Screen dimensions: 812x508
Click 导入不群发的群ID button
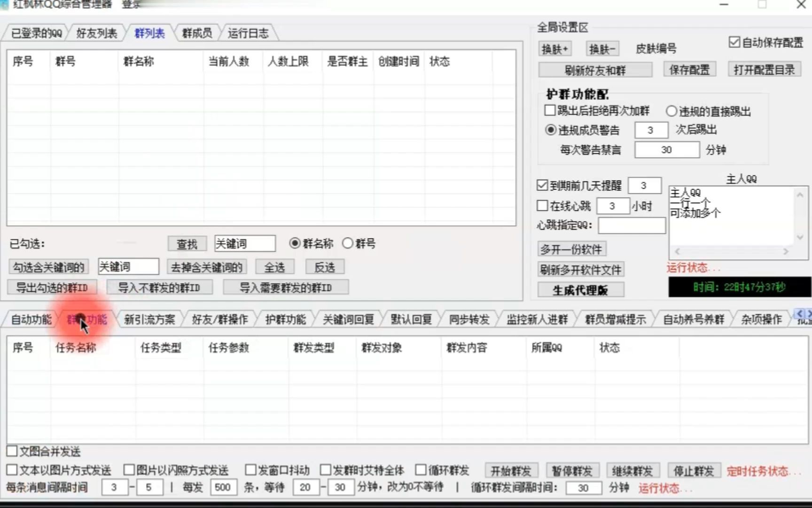coord(159,287)
